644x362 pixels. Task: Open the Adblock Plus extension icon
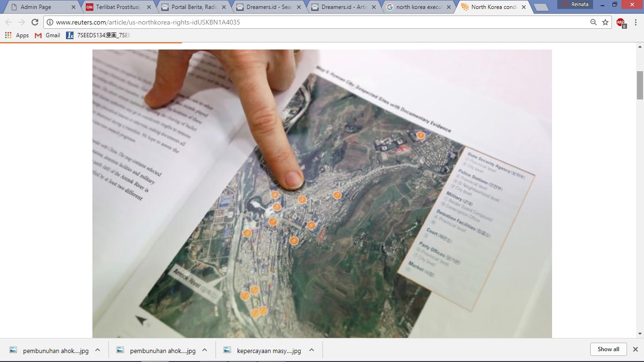coord(620,22)
